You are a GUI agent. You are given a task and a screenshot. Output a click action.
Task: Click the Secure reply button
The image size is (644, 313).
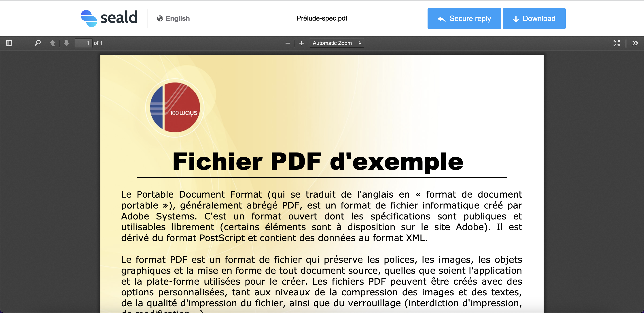(x=463, y=19)
